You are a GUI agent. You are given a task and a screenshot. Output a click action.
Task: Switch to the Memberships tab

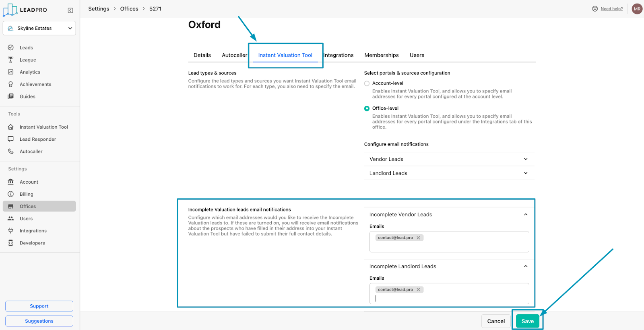coord(381,55)
